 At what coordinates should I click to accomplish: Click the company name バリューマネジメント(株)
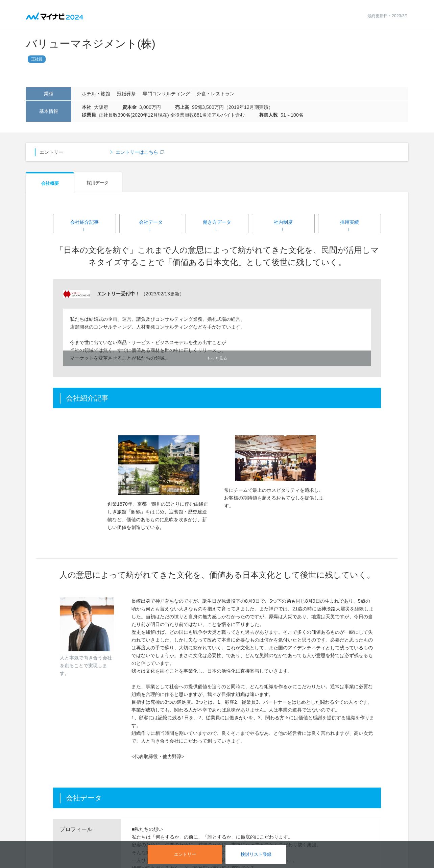[x=91, y=44]
